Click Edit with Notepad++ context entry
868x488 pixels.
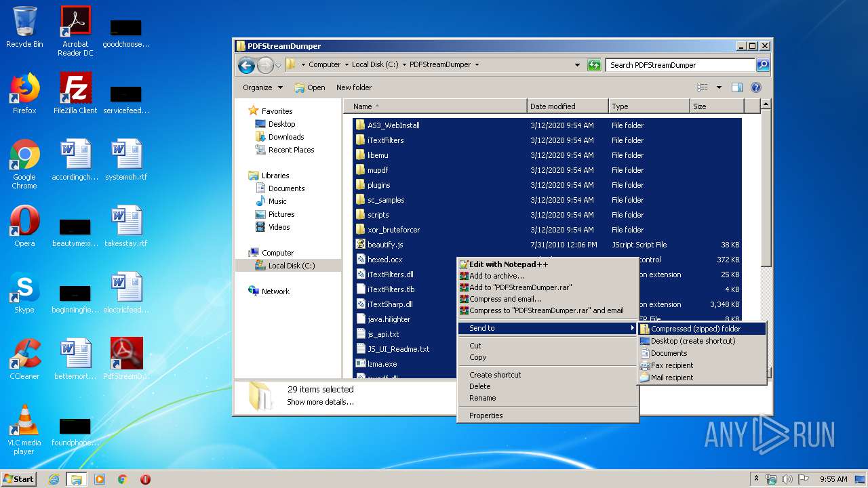click(548, 264)
